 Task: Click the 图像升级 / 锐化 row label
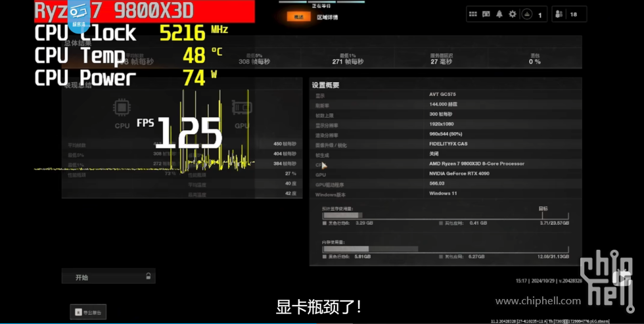tap(331, 145)
